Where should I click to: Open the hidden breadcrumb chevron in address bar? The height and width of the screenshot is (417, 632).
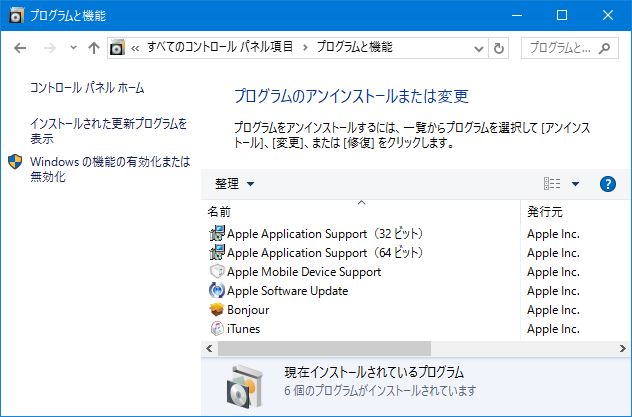coord(135,48)
